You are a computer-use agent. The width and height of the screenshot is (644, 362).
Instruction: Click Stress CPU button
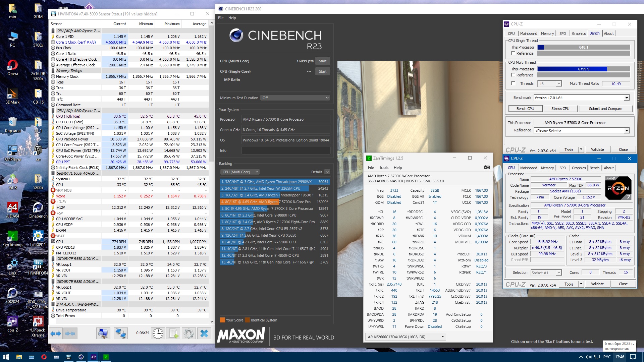click(560, 109)
